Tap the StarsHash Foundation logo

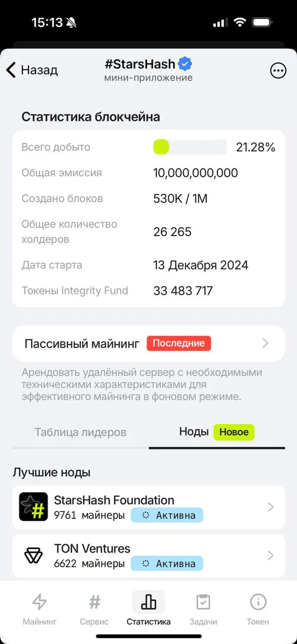tap(33, 507)
